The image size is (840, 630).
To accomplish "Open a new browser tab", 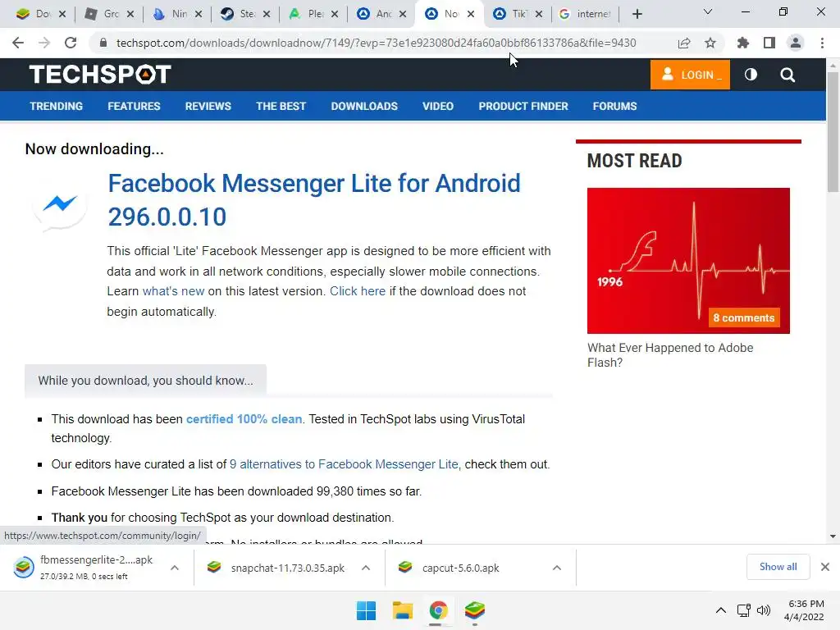I will (x=637, y=14).
